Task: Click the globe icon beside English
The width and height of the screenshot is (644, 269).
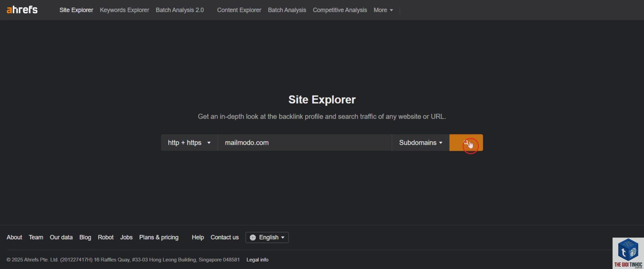Action: coord(253,238)
